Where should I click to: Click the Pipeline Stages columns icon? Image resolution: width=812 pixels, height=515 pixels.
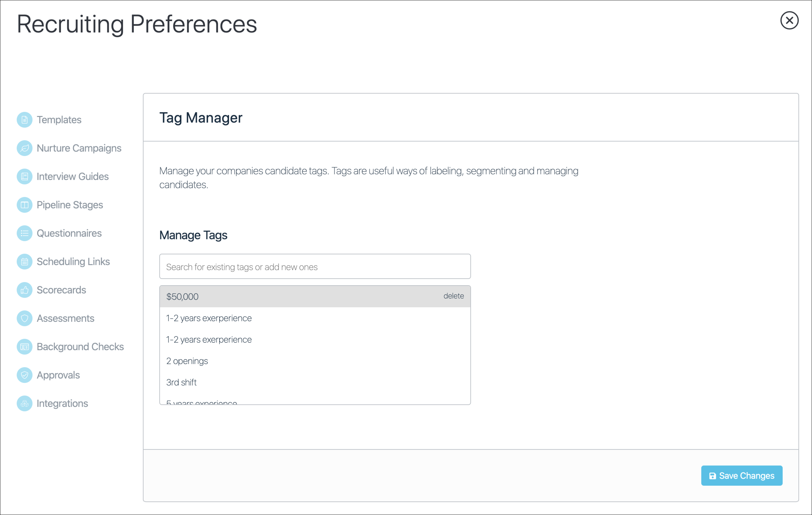tap(25, 205)
